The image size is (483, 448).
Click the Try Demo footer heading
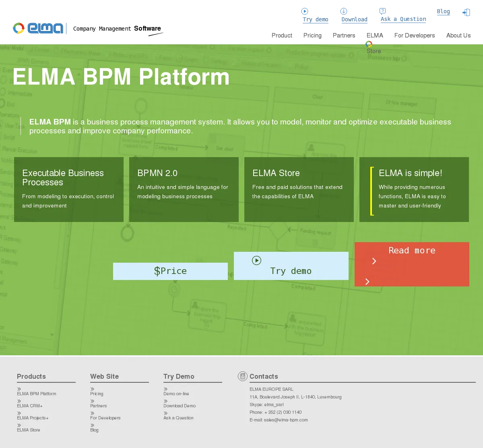pos(179,376)
